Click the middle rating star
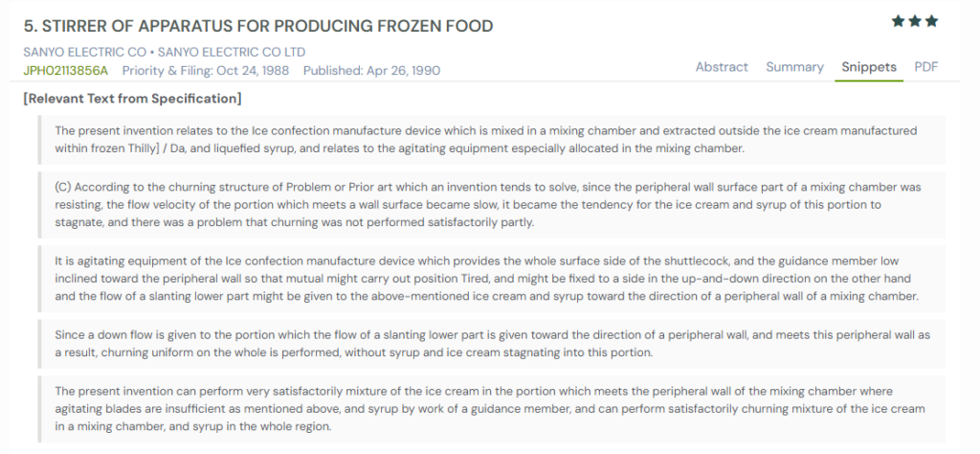 click(914, 21)
